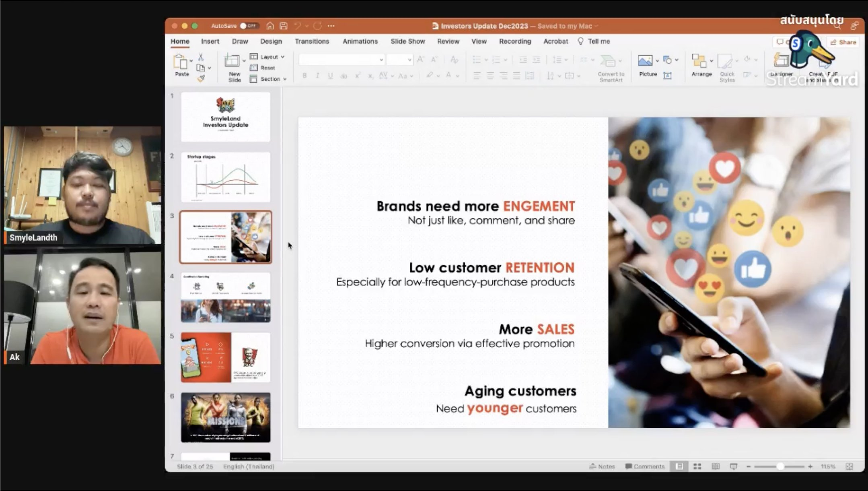Open the Arrange tool
This screenshot has height=491, width=868.
point(699,61)
